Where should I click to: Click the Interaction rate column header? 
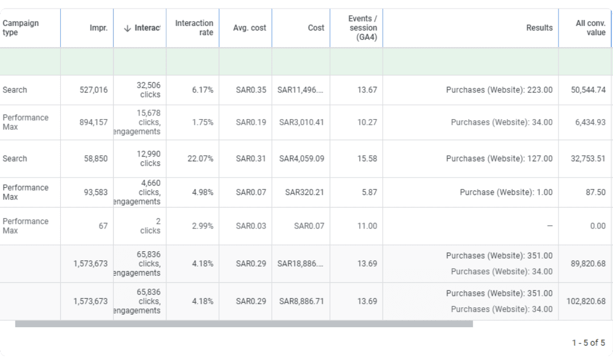194,28
